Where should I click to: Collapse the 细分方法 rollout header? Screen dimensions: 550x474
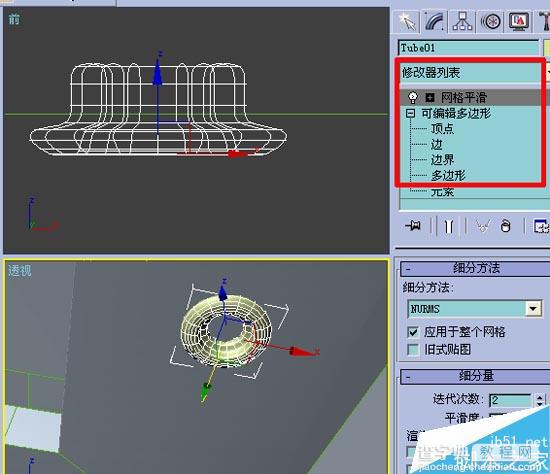475,268
